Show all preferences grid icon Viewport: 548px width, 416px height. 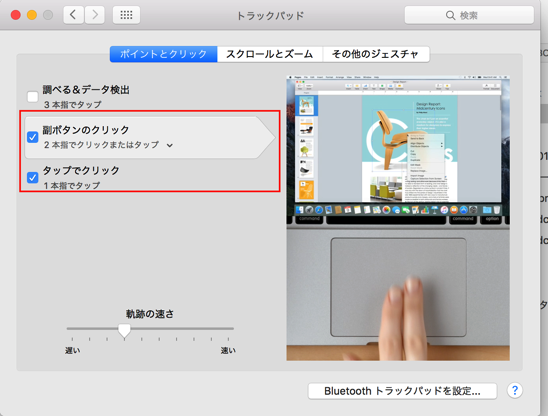pos(126,15)
